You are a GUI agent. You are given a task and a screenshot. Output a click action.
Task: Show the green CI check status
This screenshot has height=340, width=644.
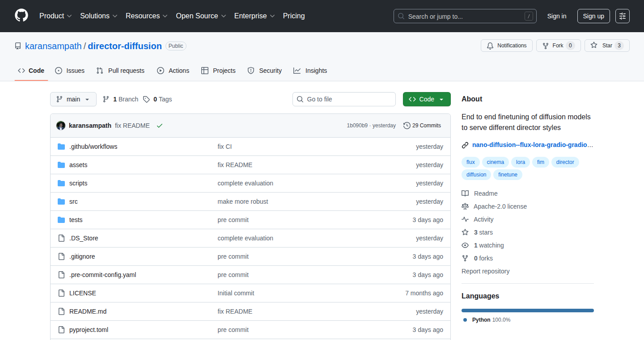(x=160, y=126)
